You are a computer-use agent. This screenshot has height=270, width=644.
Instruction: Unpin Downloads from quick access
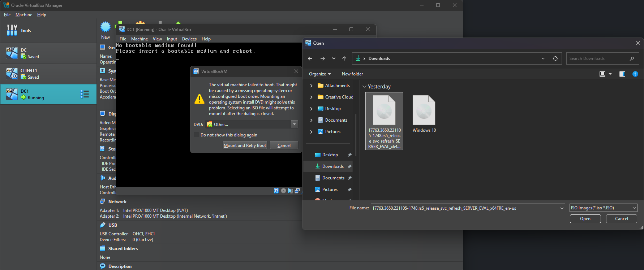coord(349,166)
